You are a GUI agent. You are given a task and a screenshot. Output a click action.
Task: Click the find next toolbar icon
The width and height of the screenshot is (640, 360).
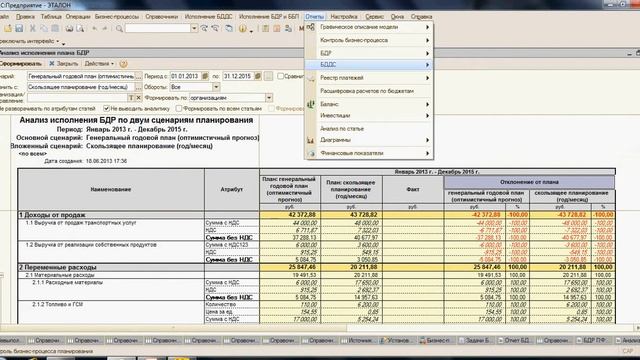pos(204,29)
